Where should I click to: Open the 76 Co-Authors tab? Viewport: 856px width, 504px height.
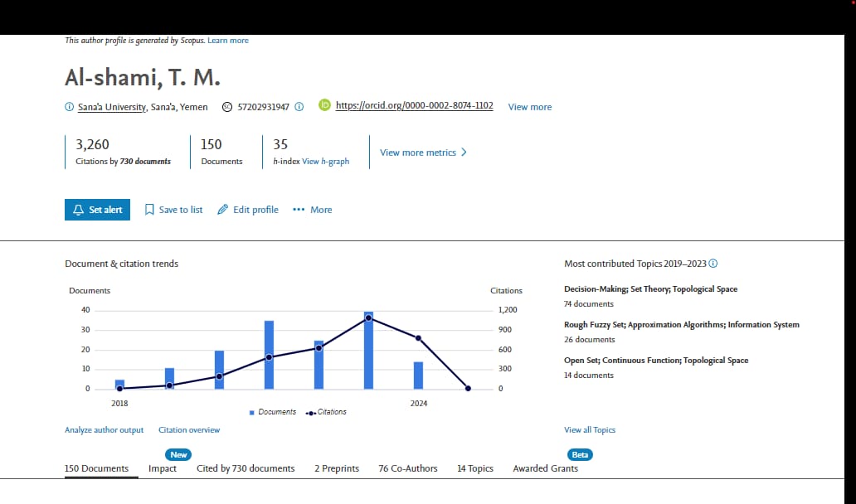point(407,468)
